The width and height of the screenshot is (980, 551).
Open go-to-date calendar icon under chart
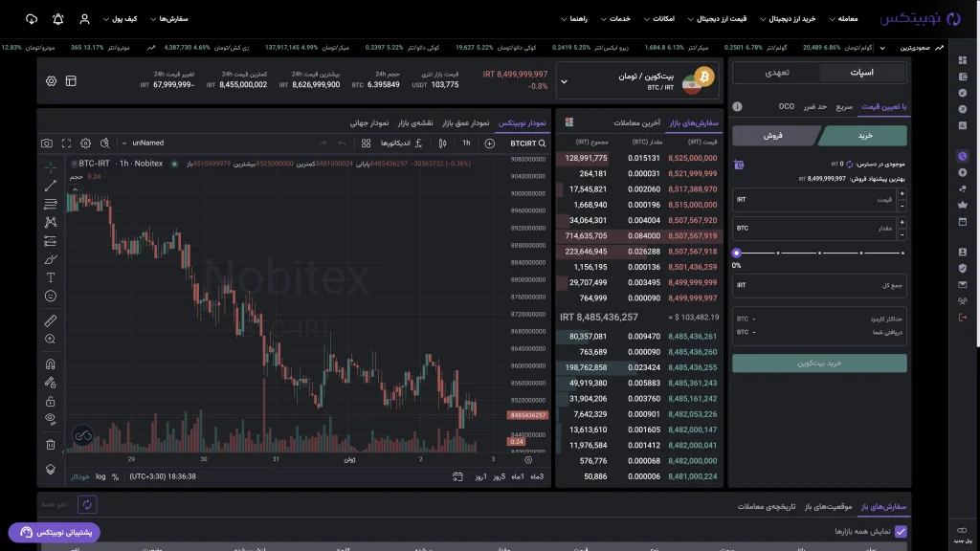pyautogui.click(x=457, y=476)
